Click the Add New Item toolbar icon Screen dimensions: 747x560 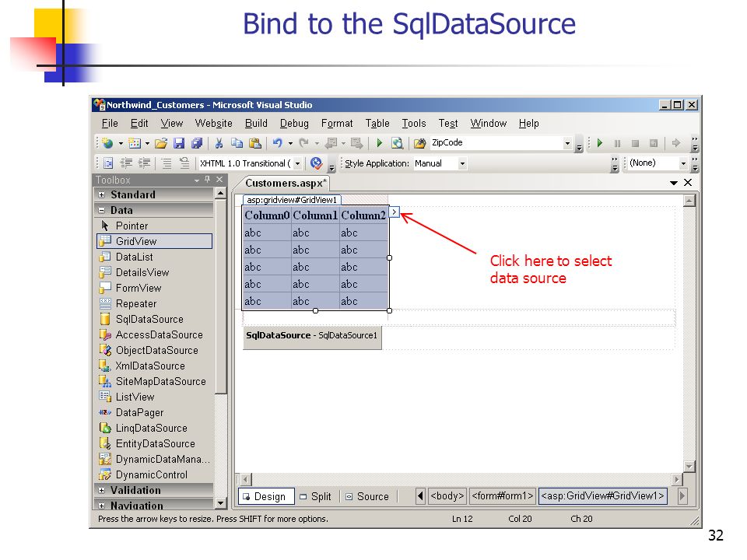pos(135,143)
